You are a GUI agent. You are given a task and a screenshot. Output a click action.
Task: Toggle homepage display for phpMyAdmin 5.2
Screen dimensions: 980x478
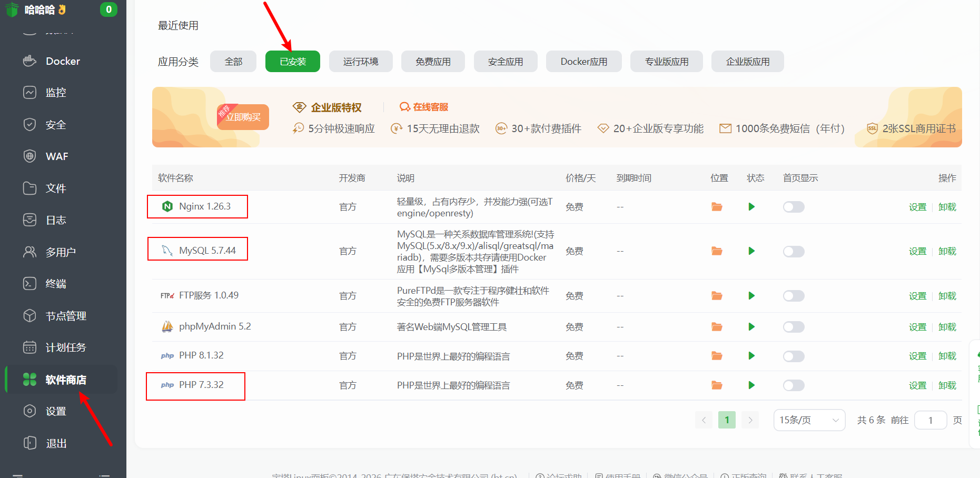tap(794, 327)
